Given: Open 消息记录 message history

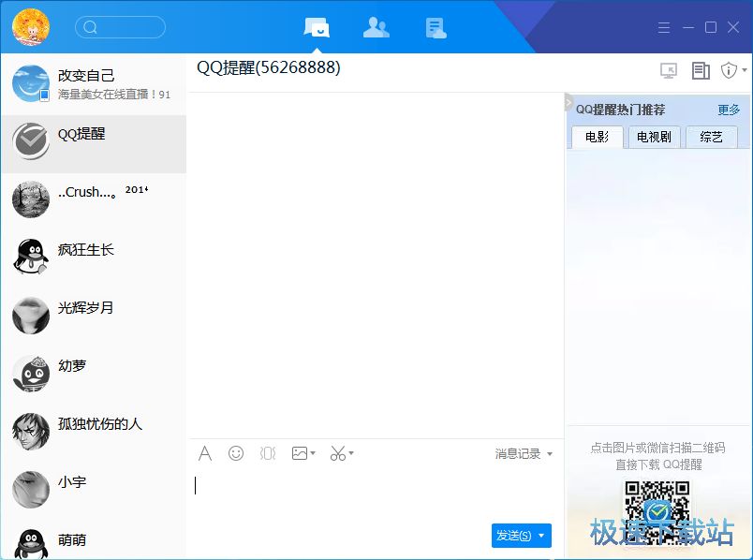Looking at the screenshot, I should click(518, 454).
